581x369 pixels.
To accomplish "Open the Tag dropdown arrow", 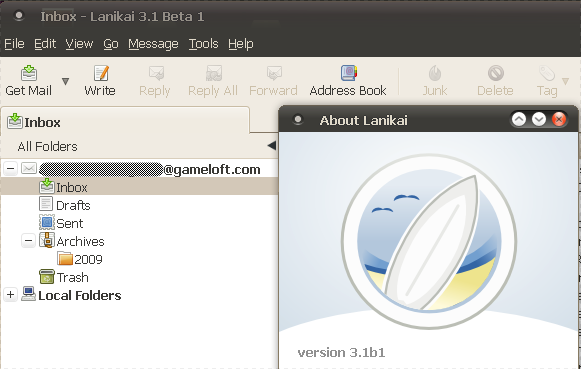I will click(x=565, y=81).
